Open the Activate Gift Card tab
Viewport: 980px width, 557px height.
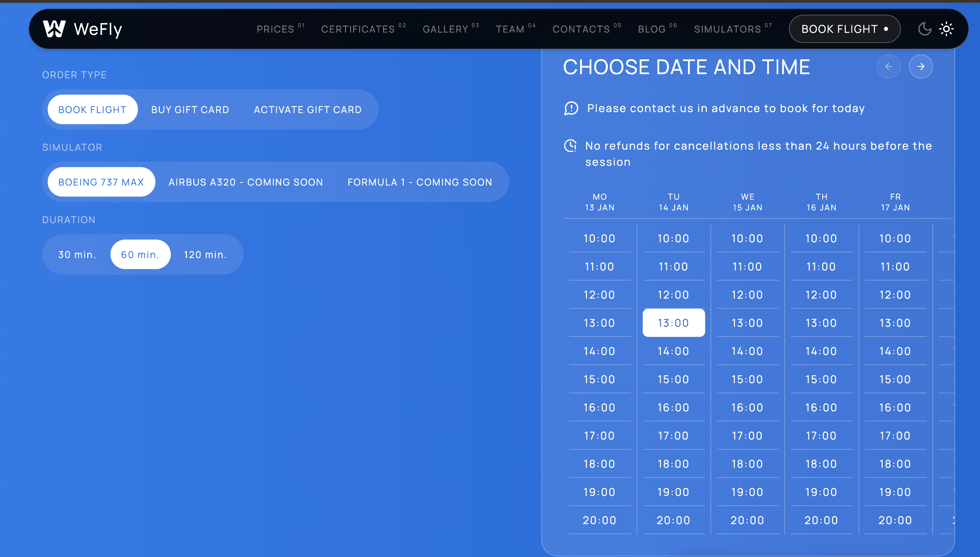pyautogui.click(x=307, y=109)
